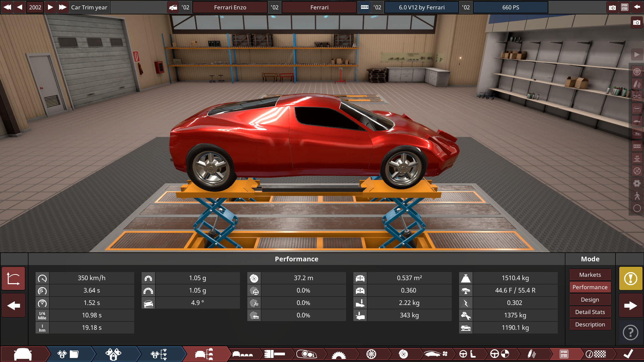
Task: Click the braking distance 37.2 m value
Action: point(303,278)
